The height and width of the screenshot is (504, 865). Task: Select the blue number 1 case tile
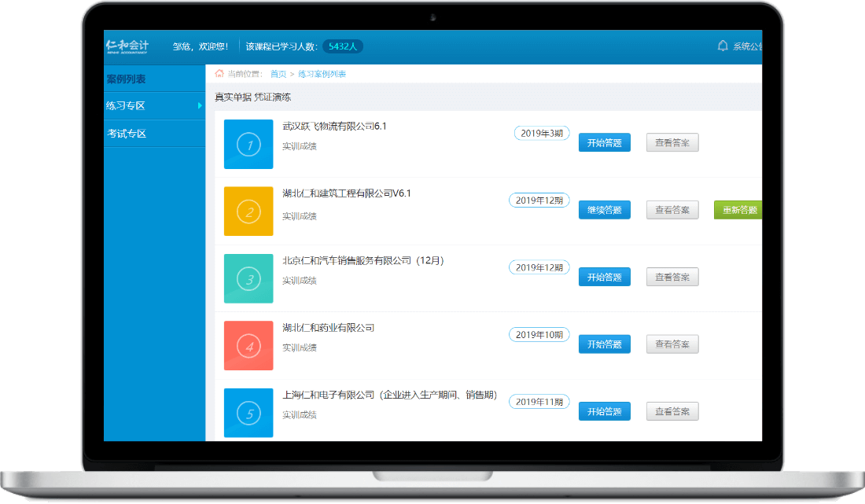point(248,144)
